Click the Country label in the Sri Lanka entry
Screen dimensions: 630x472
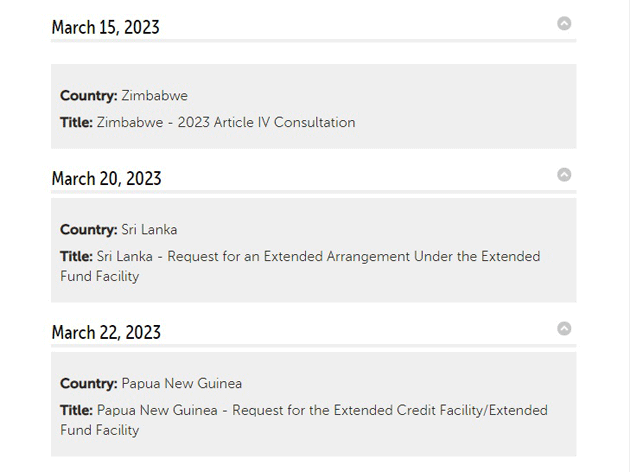[x=88, y=229]
